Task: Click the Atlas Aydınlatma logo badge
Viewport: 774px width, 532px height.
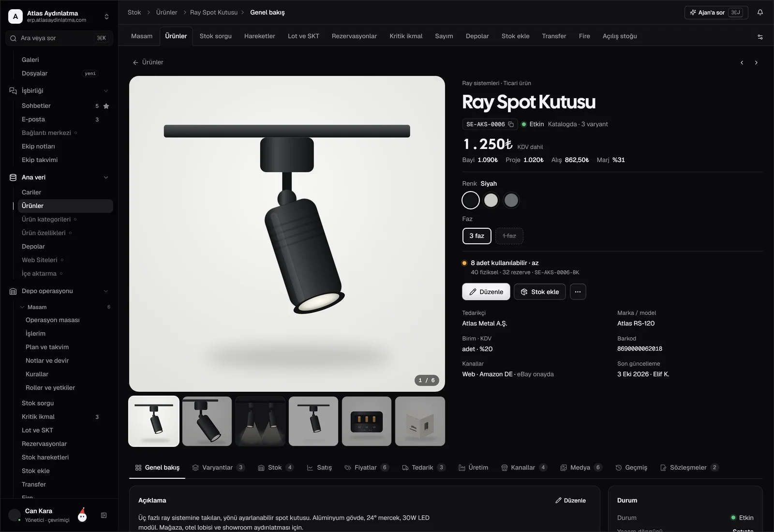Action: pos(15,16)
